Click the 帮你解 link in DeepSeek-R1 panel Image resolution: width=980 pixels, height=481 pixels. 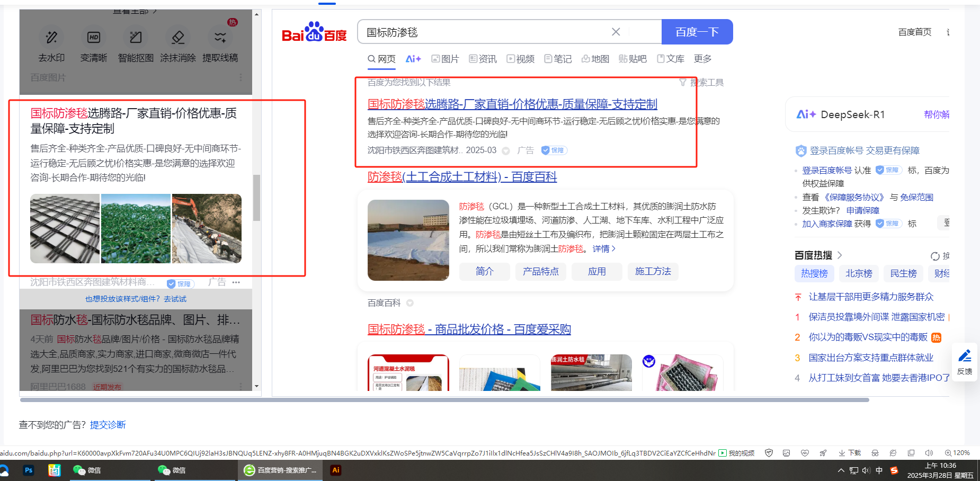click(937, 114)
